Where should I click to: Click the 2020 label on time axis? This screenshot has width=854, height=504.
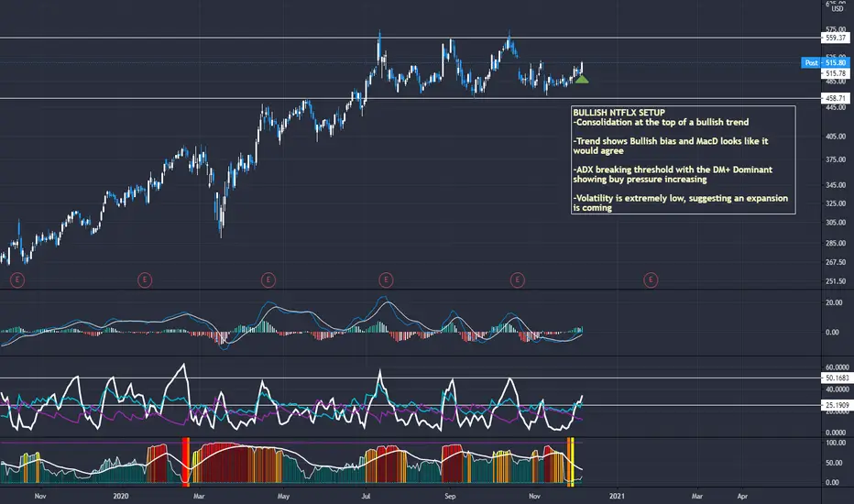[121, 496]
